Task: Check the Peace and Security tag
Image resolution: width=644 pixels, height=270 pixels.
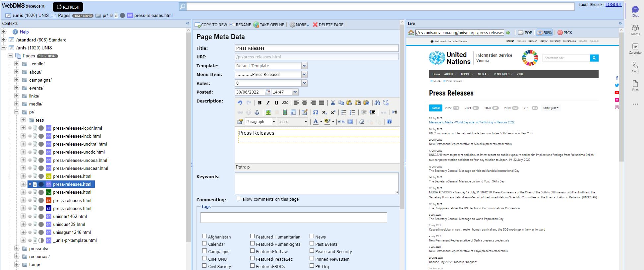Action: pos(312,251)
